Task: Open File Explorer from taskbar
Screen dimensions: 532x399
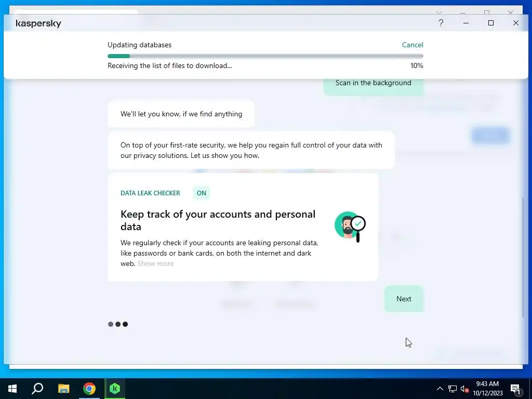Action: [x=63, y=389]
